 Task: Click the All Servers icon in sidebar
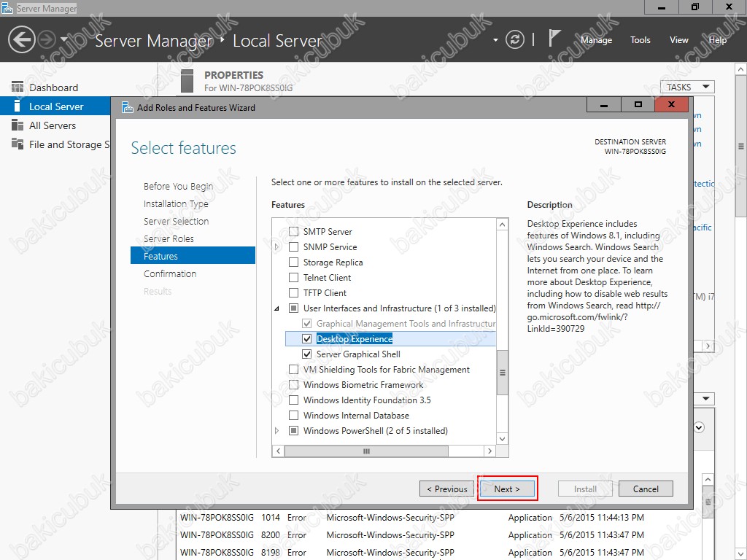click(x=18, y=125)
